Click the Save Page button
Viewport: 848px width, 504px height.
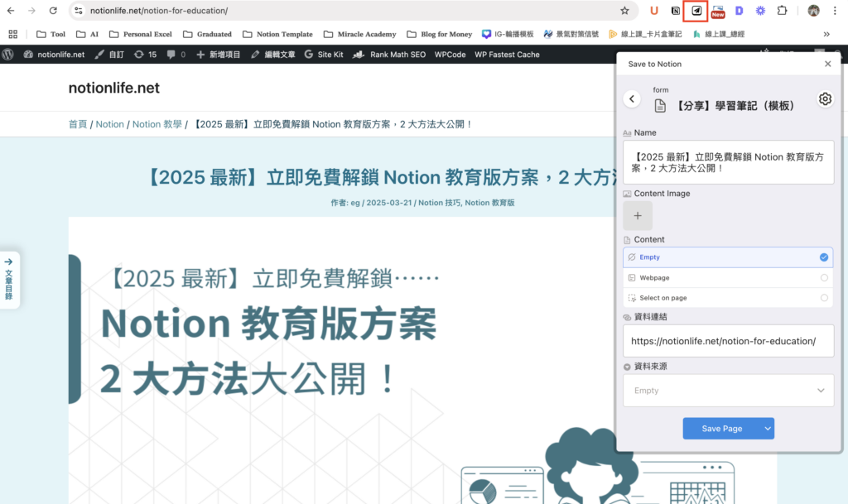pos(722,428)
